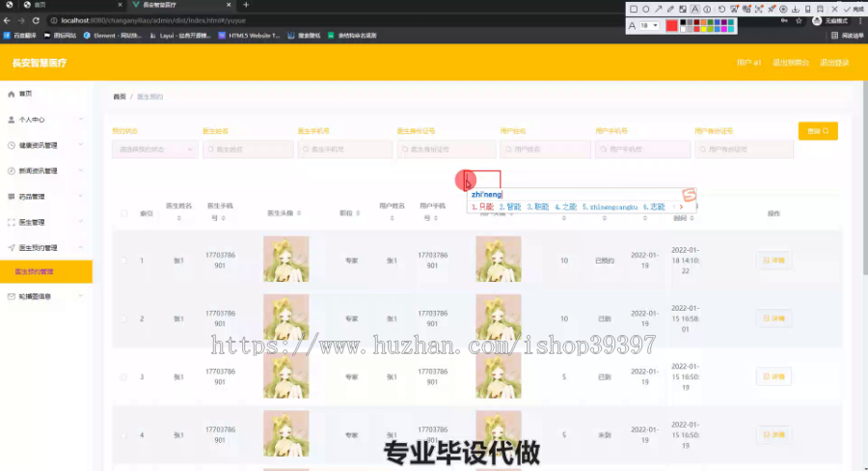Switch to the first browser tab 首页
The width and height of the screenshot is (868, 471).
(72, 5)
